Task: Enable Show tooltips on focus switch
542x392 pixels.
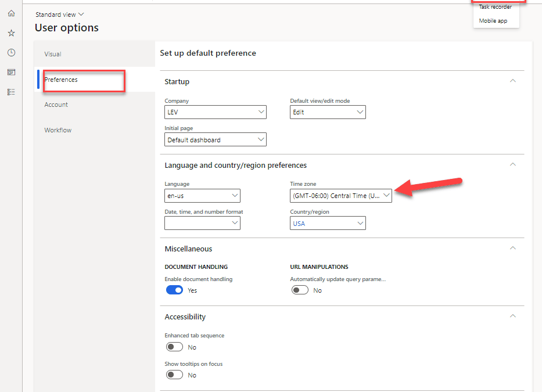Action: (x=174, y=375)
